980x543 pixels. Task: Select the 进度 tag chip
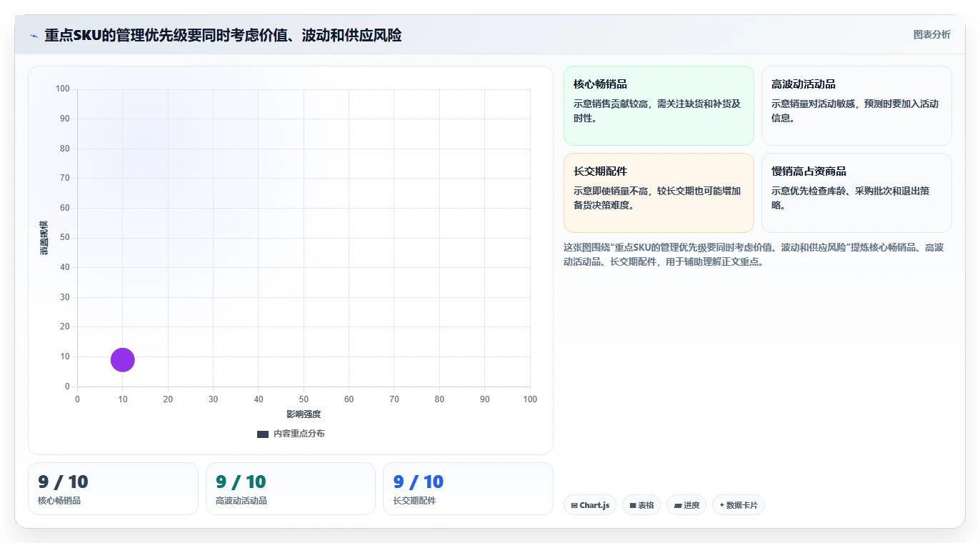click(x=686, y=505)
